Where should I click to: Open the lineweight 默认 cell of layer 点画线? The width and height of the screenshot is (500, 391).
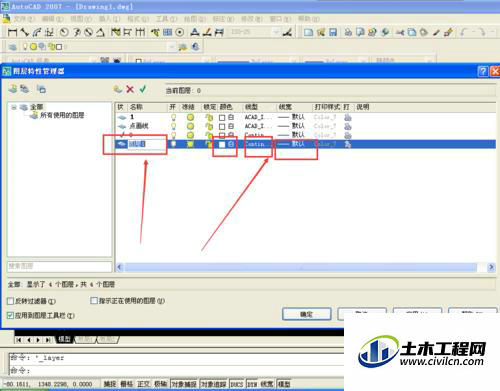[292, 126]
